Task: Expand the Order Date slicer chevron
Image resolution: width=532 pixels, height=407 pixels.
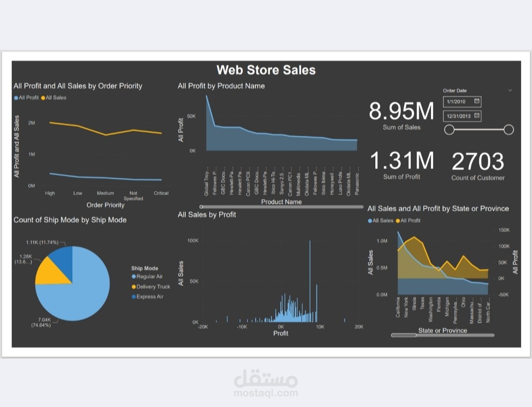Action: point(510,90)
